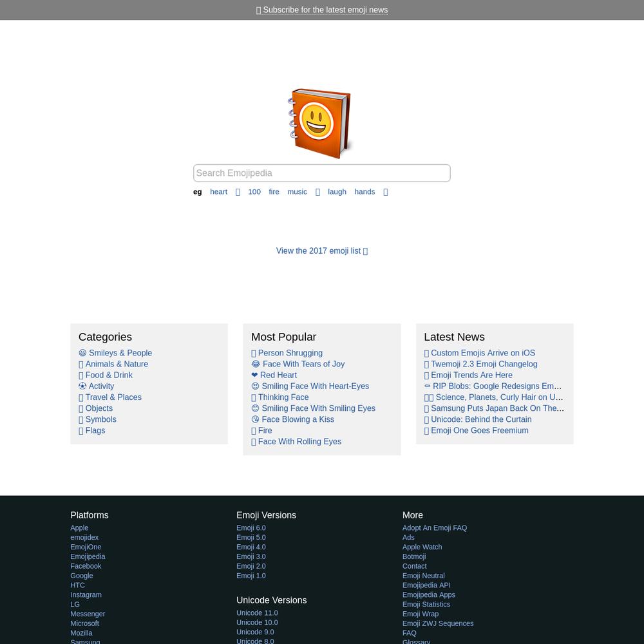
Task: Try the '100' example search
Action: coord(254,192)
